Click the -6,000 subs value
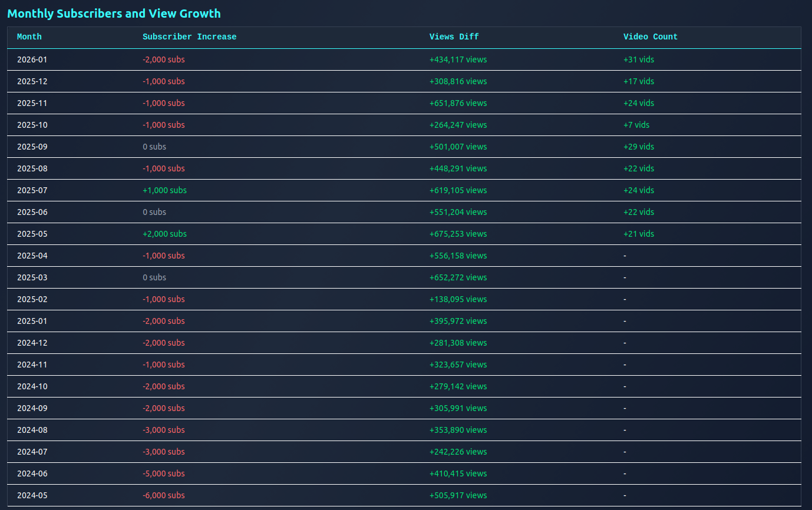The width and height of the screenshot is (812, 510). pos(164,495)
